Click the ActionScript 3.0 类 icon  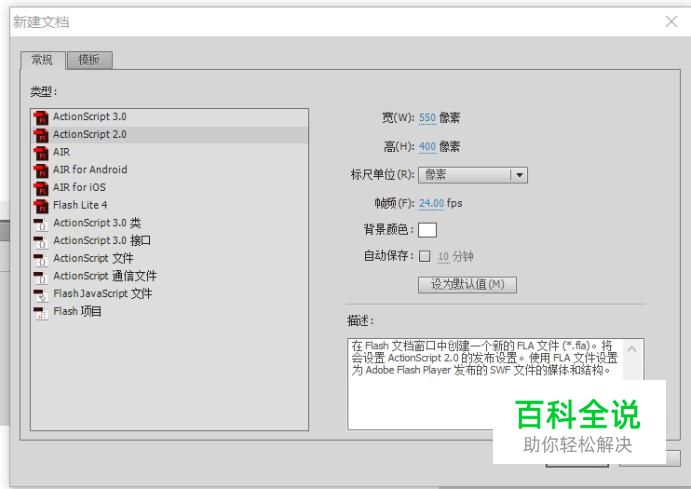41,224
